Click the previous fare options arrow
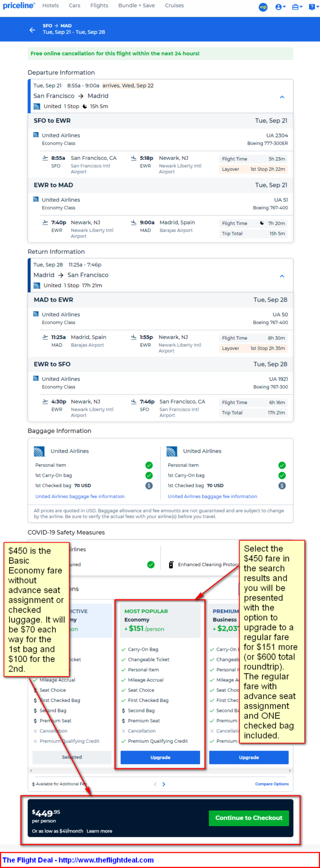 pos(155,784)
